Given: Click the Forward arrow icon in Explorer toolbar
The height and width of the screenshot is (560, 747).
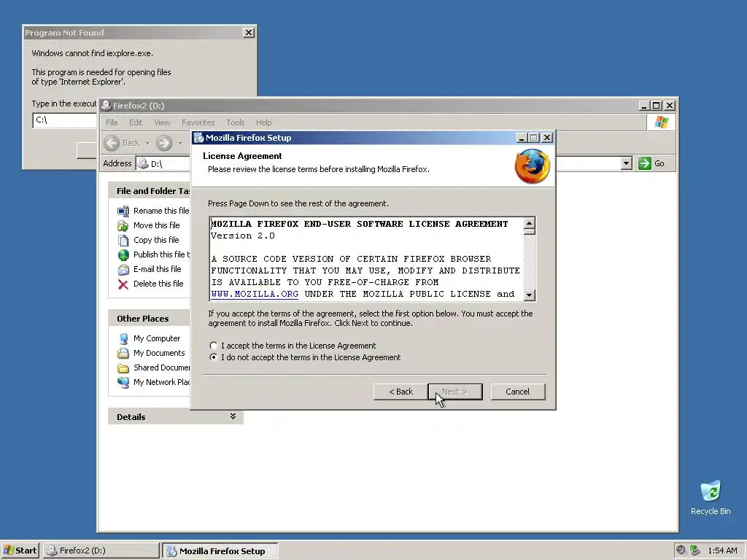Looking at the screenshot, I should pos(164,143).
